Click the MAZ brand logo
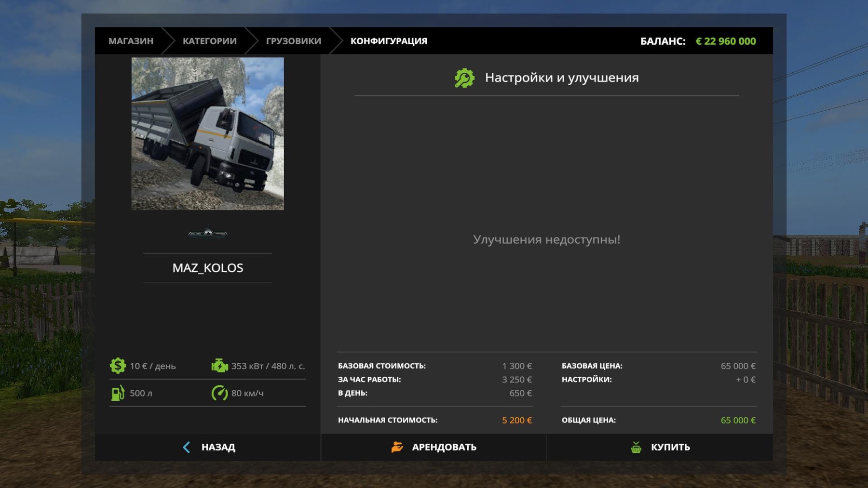The height and width of the screenshot is (488, 868). [x=207, y=234]
